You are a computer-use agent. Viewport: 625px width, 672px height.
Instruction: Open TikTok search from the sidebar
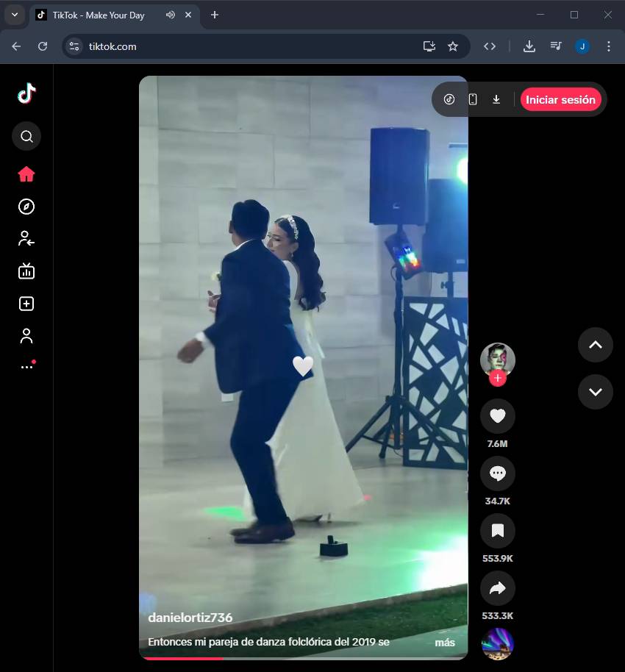26,136
